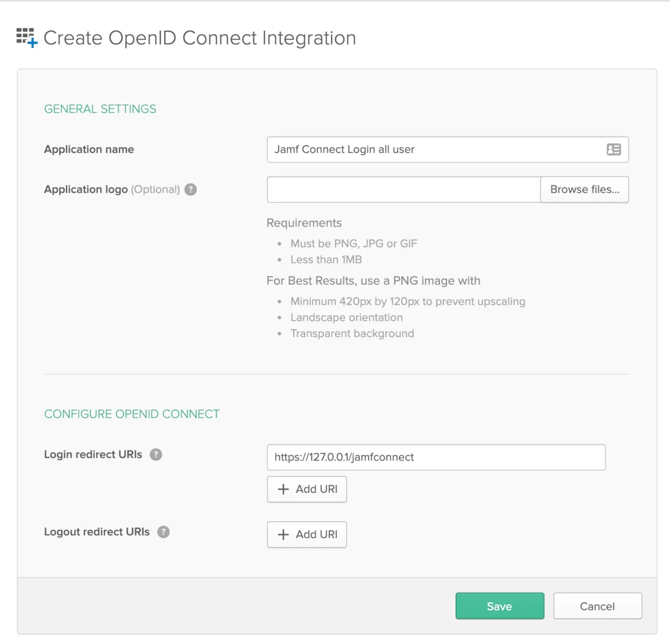
Task: Add URI for Logout redirect URIs
Action: pyautogui.click(x=307, y=535)
